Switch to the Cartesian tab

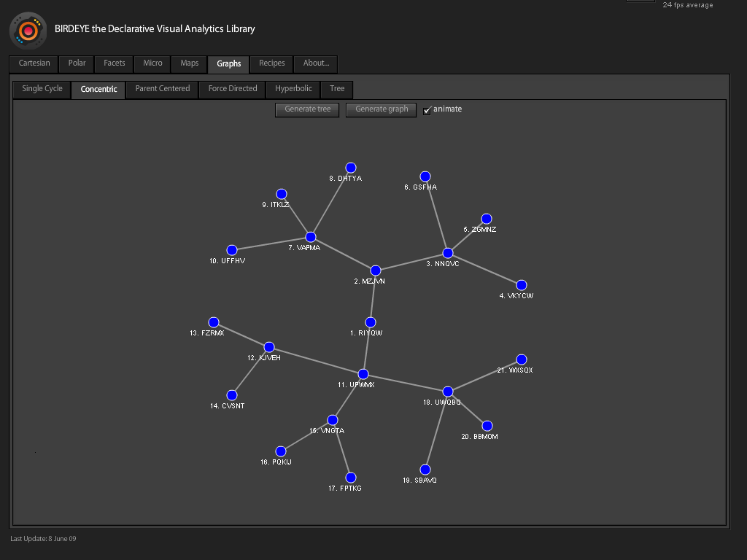(34, 63)
